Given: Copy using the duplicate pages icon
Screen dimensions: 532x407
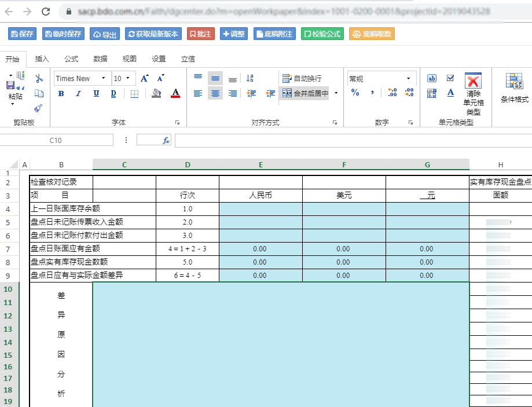Looking at the screenshot, I should pos(39,93).
